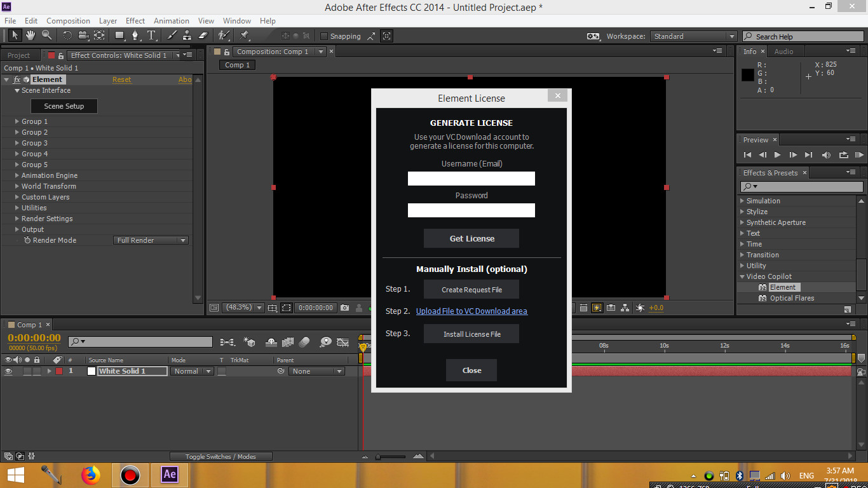Switch to the Audio panel tab
This screenshot has width=868, height=488.
(x=783, y=51)
